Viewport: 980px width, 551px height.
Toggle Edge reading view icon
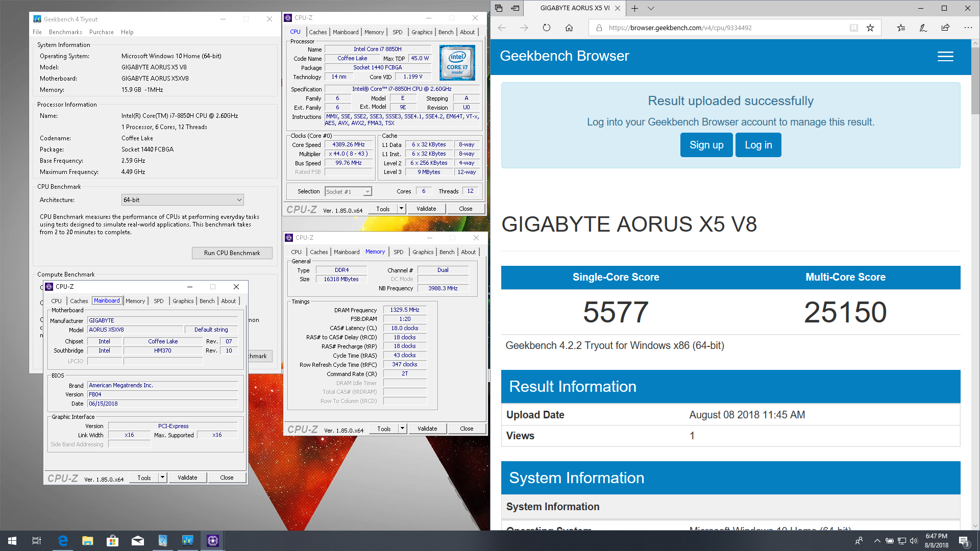(854, 28)
